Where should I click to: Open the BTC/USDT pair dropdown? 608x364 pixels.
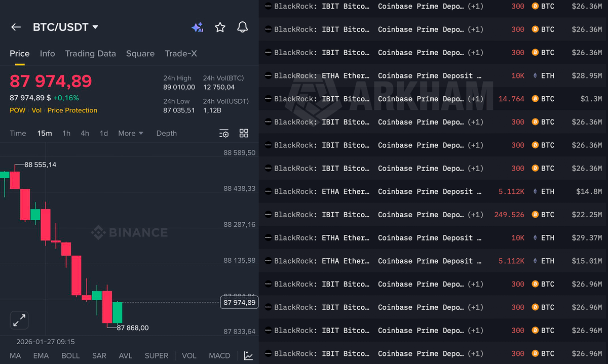(x=65, y=27)
